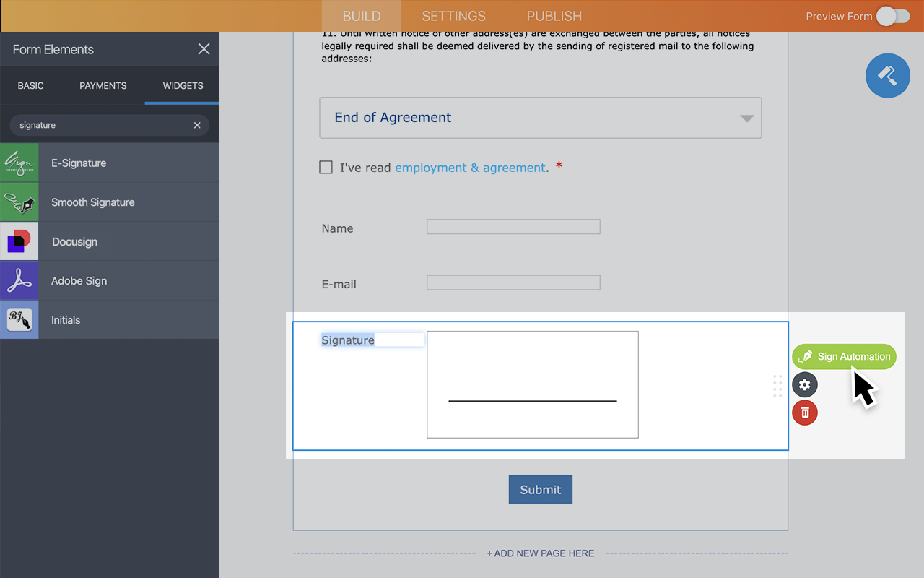Check the I've read employment agreement box

tap(326, 167)
